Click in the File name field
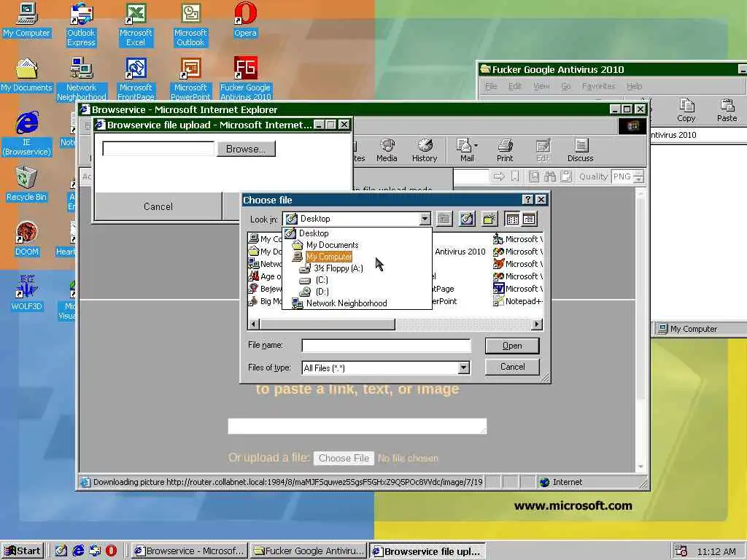 [387, 345]
